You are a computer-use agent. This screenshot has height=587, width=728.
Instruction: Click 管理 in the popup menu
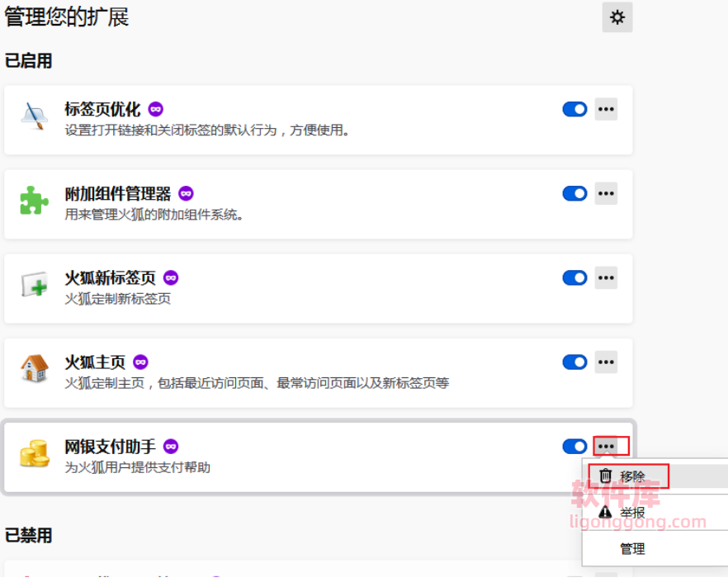point(632,549)
